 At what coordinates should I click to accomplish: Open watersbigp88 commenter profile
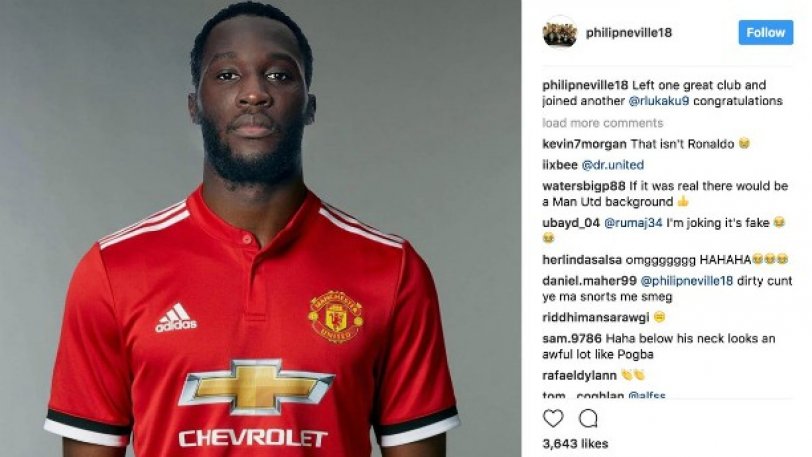tap(584, 186)
